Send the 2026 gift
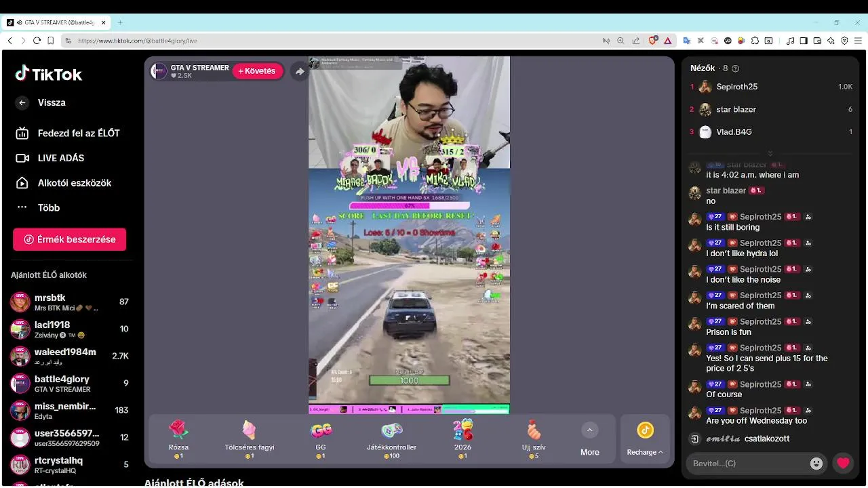The image size is (868, 488). pyautogui.click(x=462, y=439)
